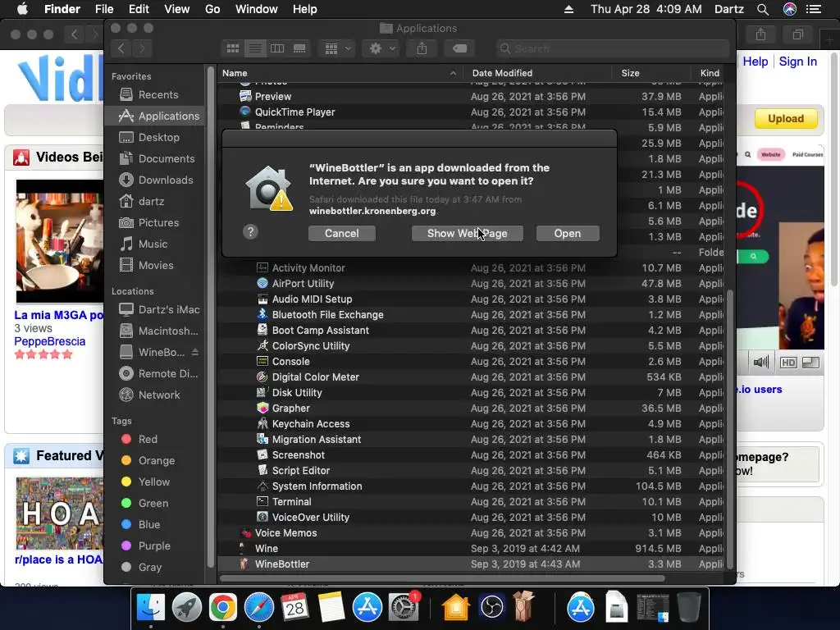Click the Show Web Page button
Image resolution: width=840 pixels, height=630 pixels.
point(467,233)
